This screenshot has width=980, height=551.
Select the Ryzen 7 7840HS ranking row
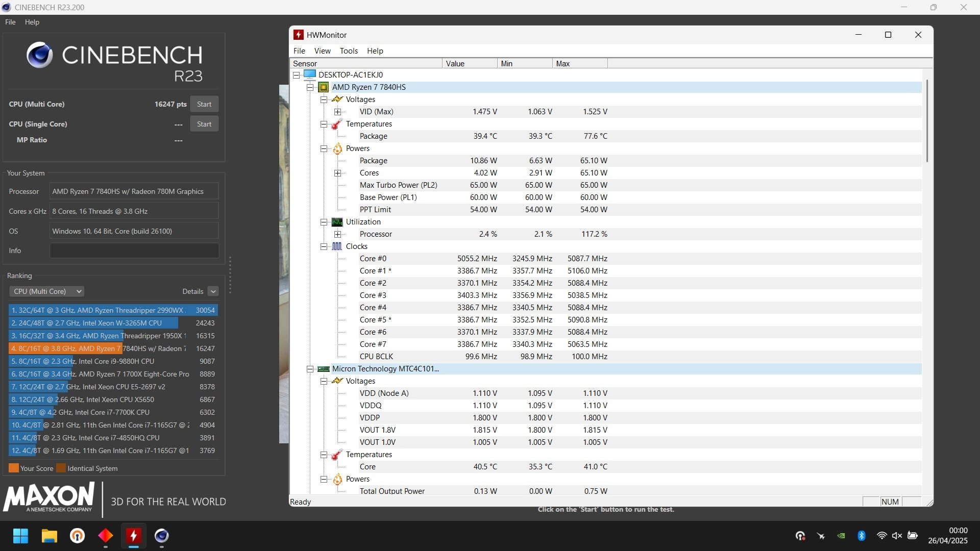tap(113, 348)
